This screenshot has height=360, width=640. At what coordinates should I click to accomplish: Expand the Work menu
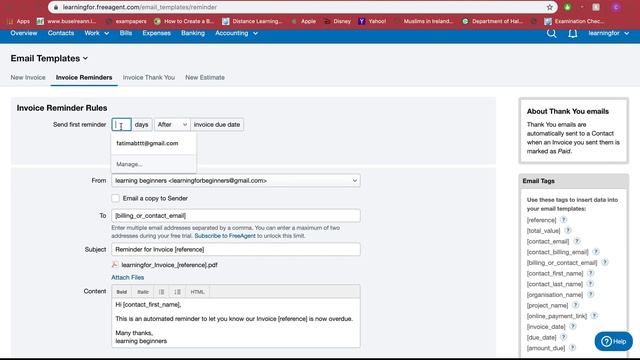[97, 33]
